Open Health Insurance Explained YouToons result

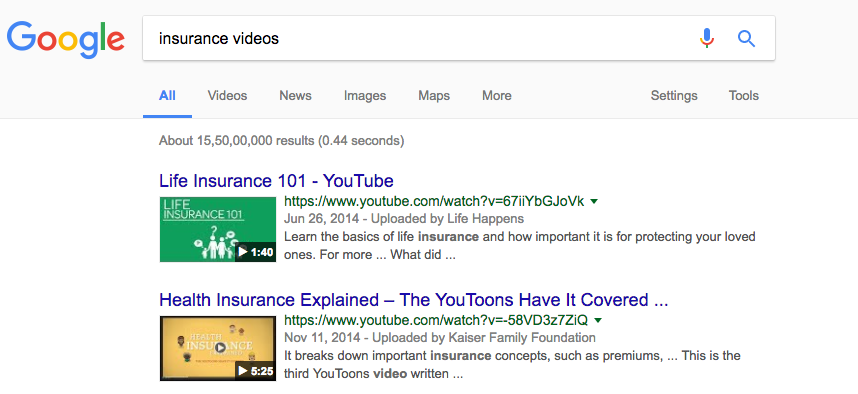click(x=414, y=300)
